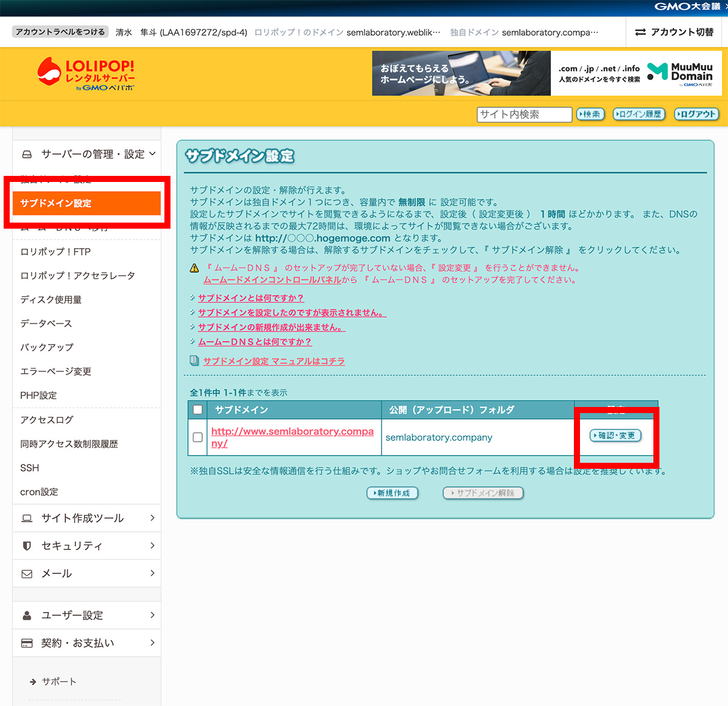728x706 pixels.
Task: Click the person icon beside ユーザー設定
Action: (27, 615)
